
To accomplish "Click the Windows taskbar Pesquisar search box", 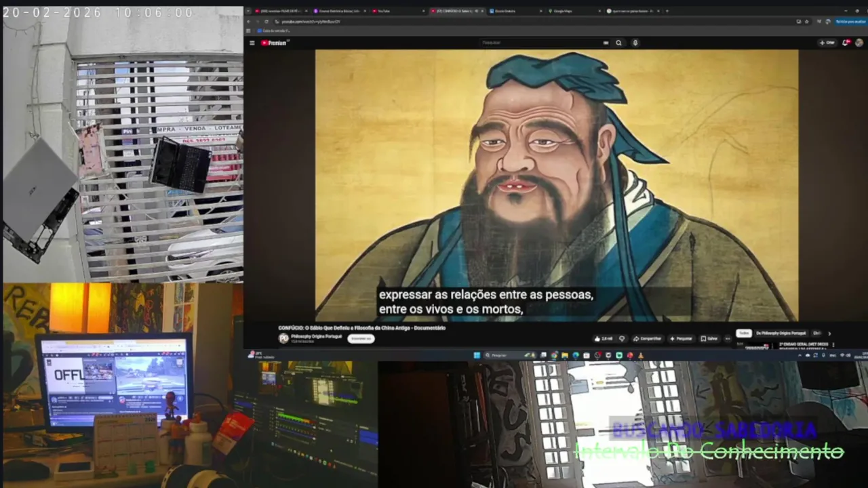I will [x=509, y=355].
